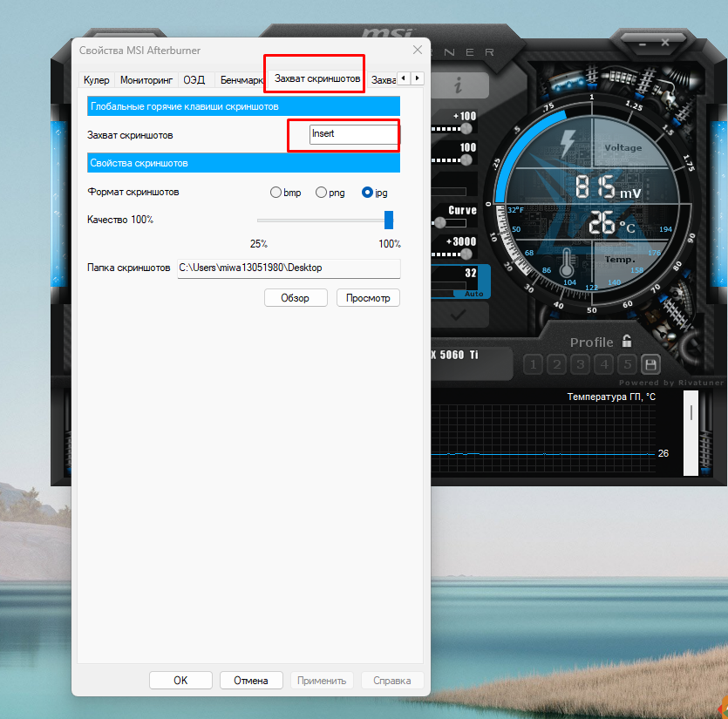
Task: Close the Свойства MSI Afterburner dialog
Action: [418, 50]
